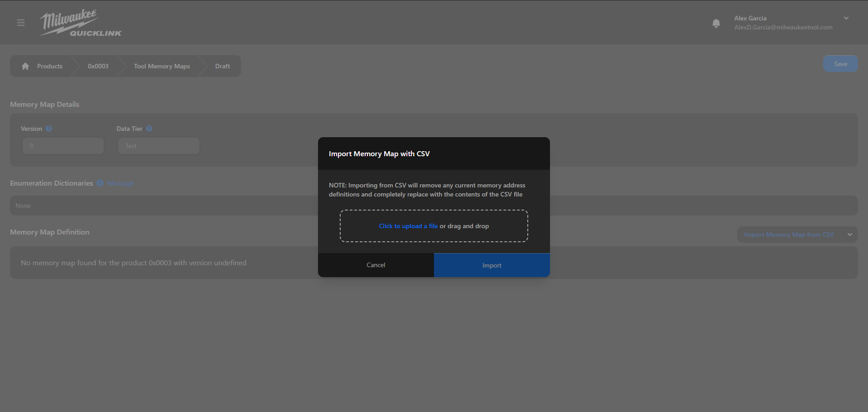Show the Version help tooltip icon
The width and height of the screenshot is (868, 412).
click(49, 129)
